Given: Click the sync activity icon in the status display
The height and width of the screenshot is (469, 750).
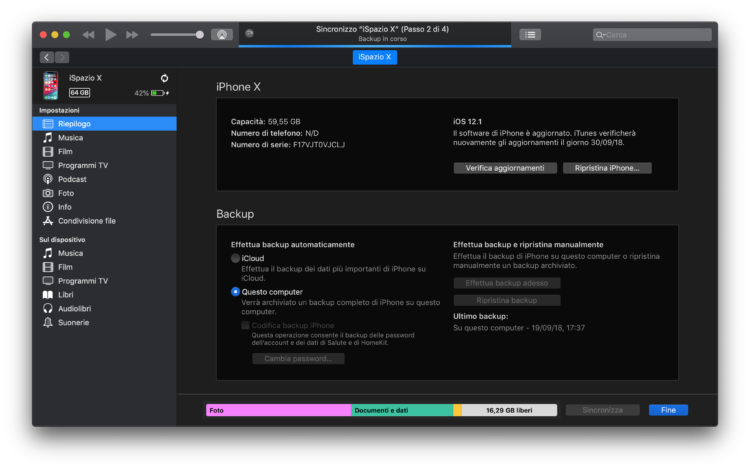Looking at the screenshot, I should (x=249, y=33).
